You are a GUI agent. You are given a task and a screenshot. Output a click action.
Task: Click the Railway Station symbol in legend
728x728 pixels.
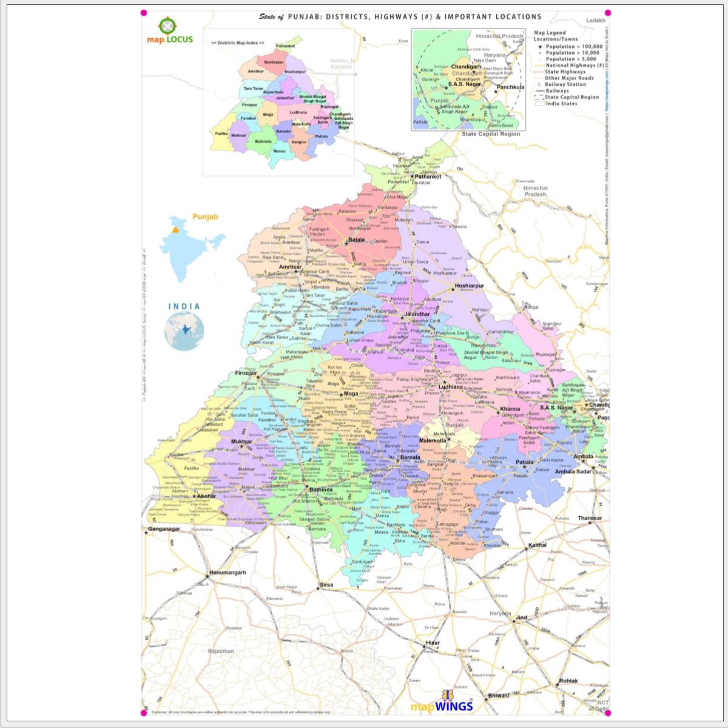[x=538, y=85]
